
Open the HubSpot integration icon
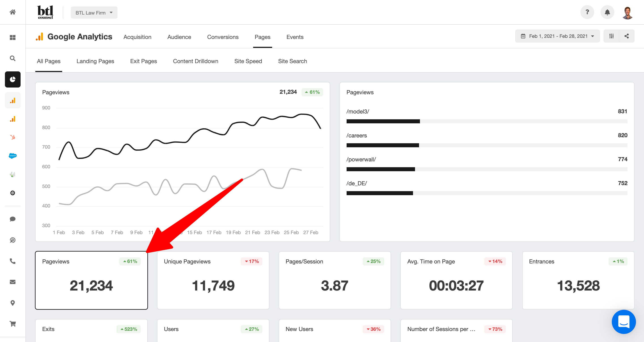click(x=13, y=137)
